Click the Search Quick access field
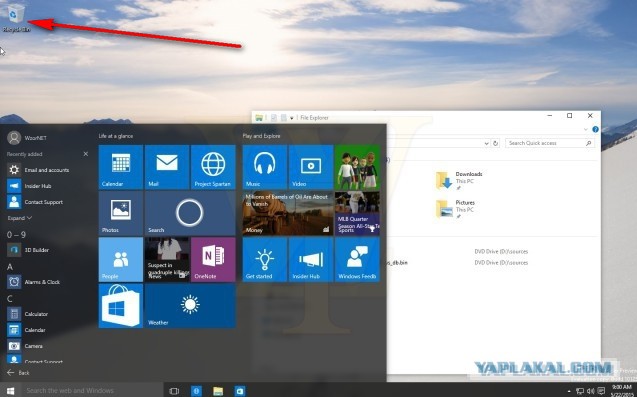Image resolution: width=637 pixels, height=397 pixels. point(550,143)
